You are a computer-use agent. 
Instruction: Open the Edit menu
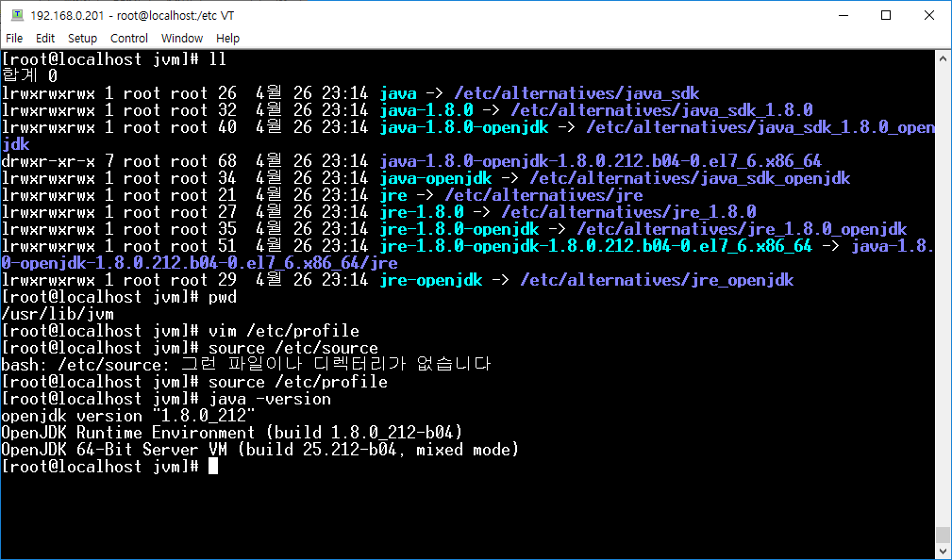[x=45, y=39]
